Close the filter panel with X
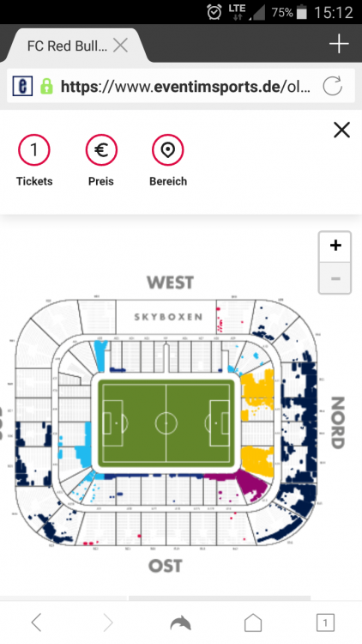The image size is (362, 644). pyautogui.click(x=341, y=131)
